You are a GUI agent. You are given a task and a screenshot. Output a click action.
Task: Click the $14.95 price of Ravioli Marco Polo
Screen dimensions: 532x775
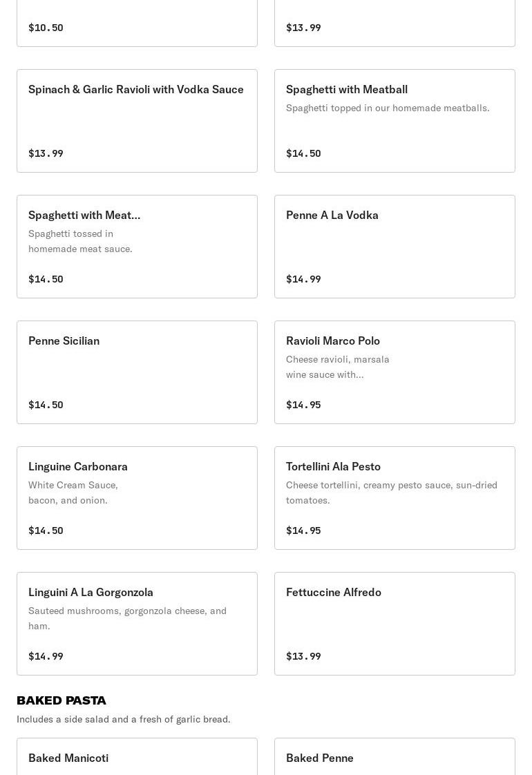303,405
